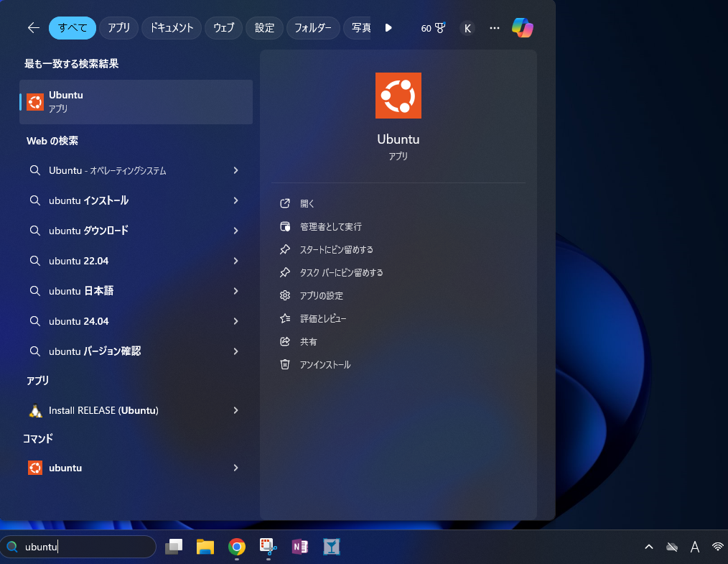The image size is (728, 564).
Task: Select the すべて filter tab
Action: (73, 28)
